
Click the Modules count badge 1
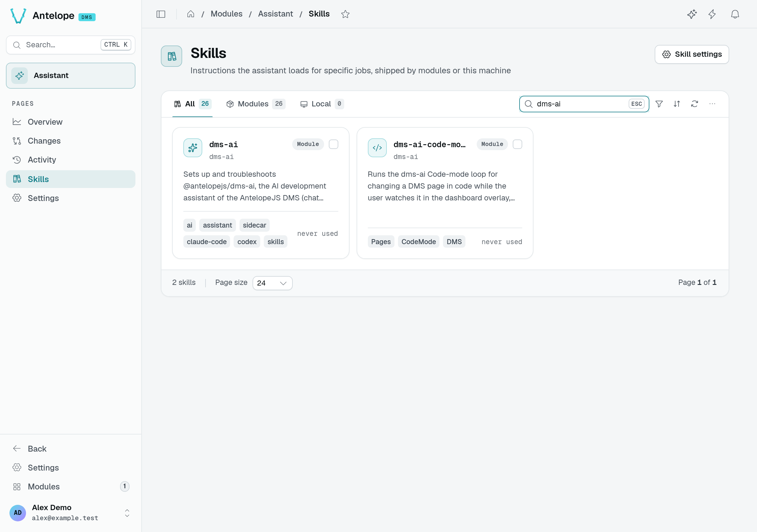[x=124, y=486]
